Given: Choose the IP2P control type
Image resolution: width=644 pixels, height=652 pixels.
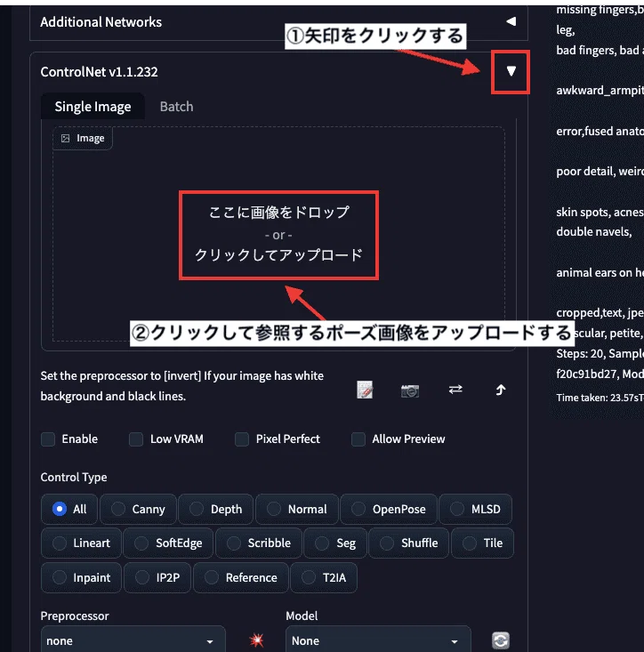Looking at the screenshot, I should coord(157,577).
